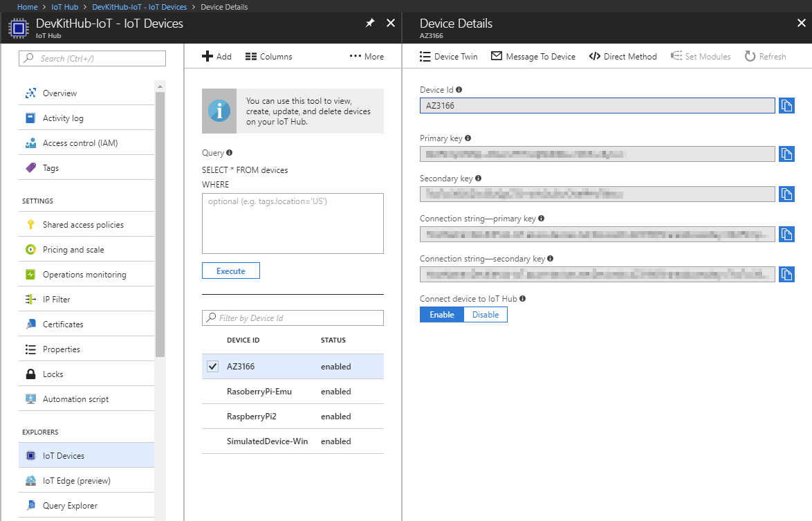Viewport: 812px width, 521px height.
Task: Open Overview in the sidebar
Action: [x=59, y=93]
